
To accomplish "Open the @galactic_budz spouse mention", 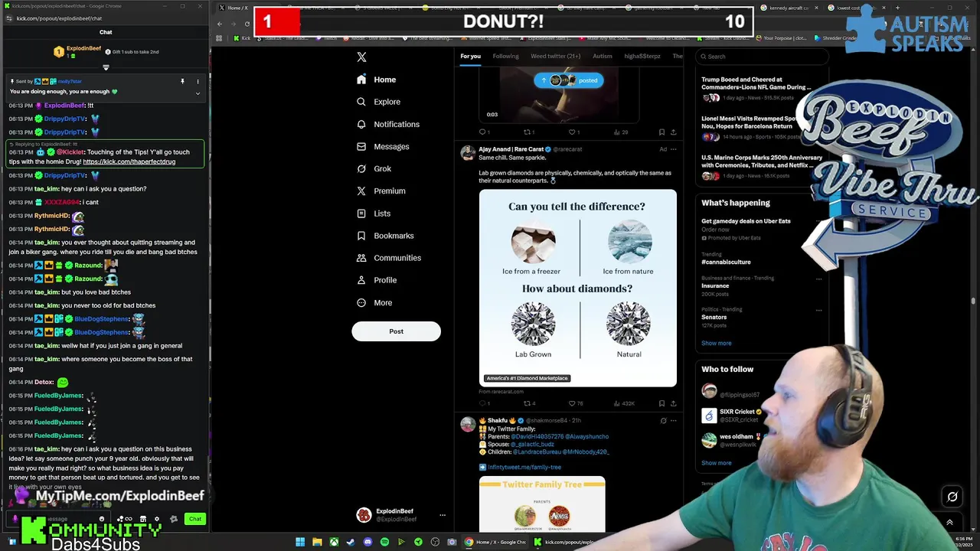I will tap(532, 444).
